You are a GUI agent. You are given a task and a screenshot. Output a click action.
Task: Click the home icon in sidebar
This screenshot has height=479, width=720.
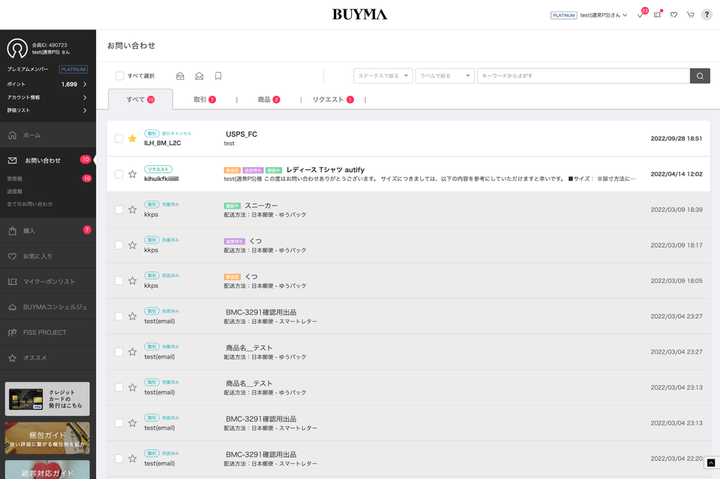(x=12, y=135)
